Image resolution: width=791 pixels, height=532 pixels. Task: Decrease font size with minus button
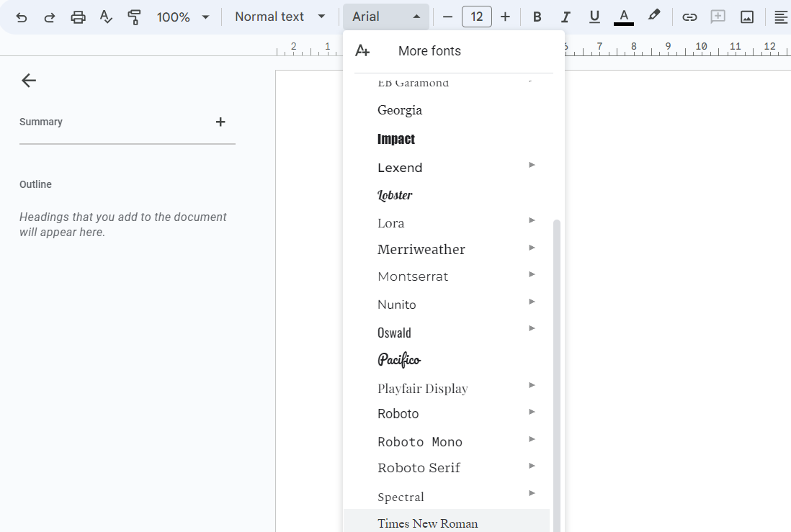(447, 17)
